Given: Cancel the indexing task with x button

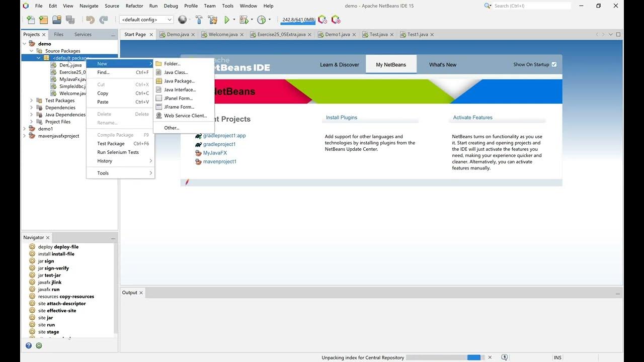Looking at the screenshot, I should point(490,357).
